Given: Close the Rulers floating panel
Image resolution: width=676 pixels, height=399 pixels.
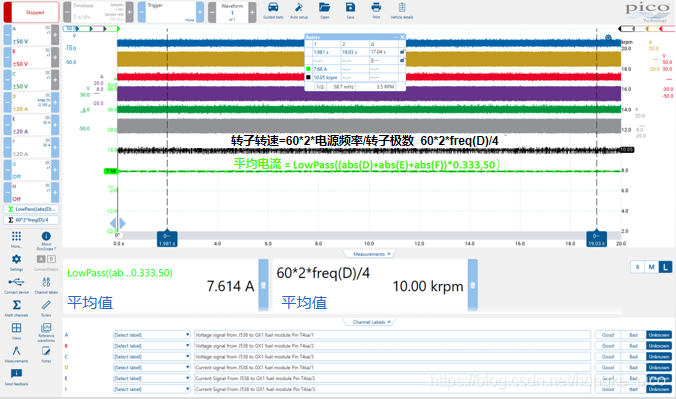Looking at the screenshot, I should (402, 37).
